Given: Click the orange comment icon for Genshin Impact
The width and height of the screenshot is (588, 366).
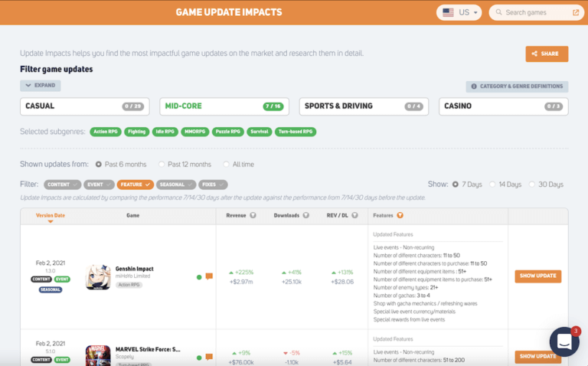Looking at the screenshot, I should [209, 276].
